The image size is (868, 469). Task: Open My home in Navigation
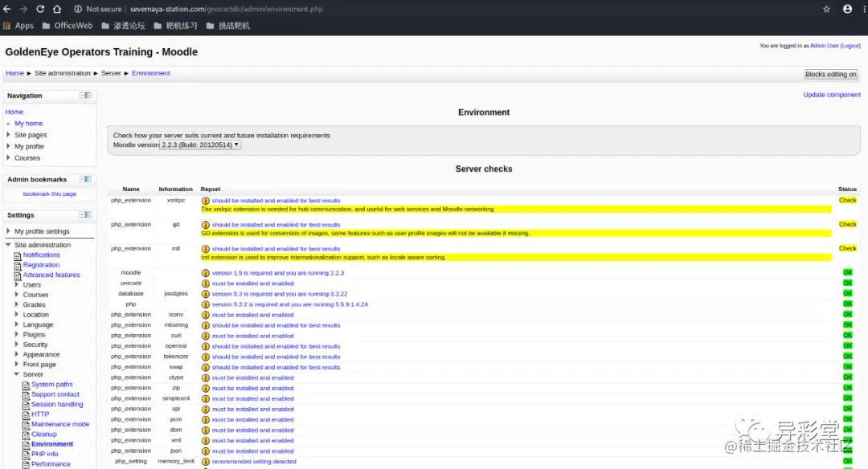coord(28,124)
